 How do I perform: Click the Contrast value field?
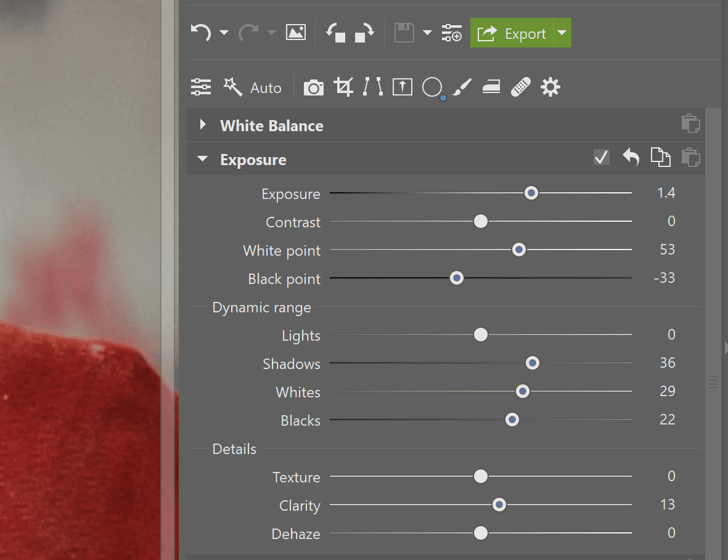671,221
